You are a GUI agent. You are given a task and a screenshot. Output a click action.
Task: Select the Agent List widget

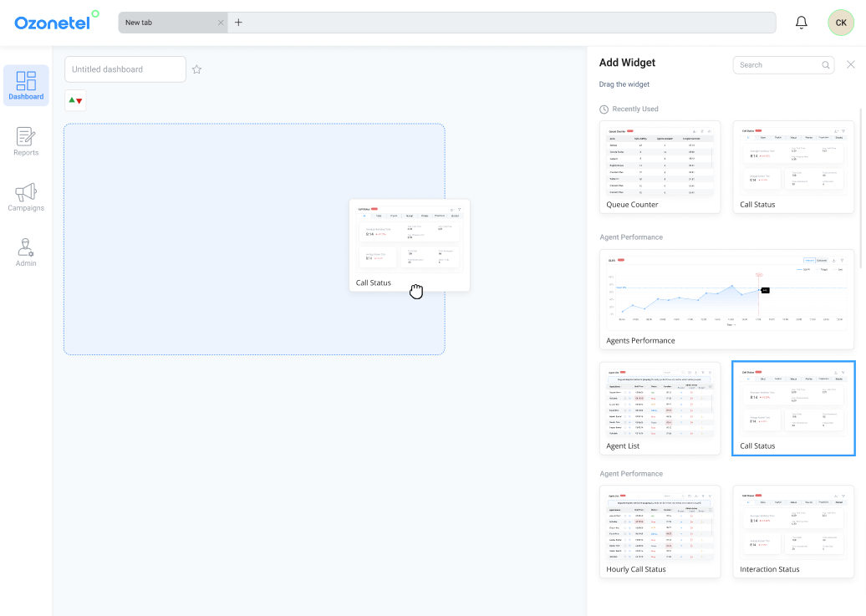click(660, 408)
